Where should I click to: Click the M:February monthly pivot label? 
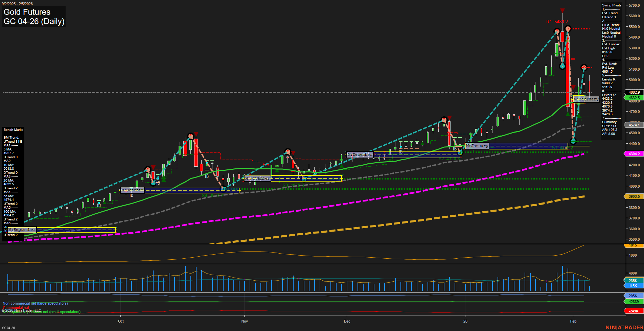586,99
